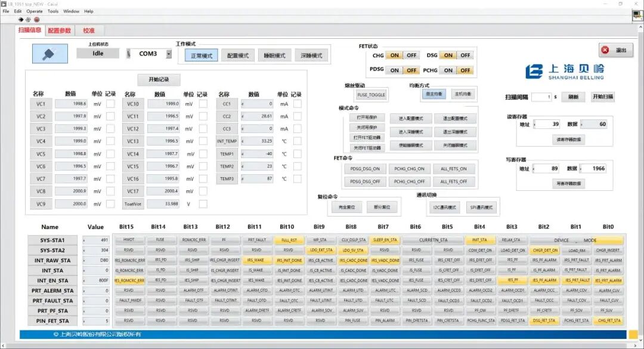The height and width of the screenshot is (349, 644).
Task: Click the 刷新 button
Action: coord(574,97)
